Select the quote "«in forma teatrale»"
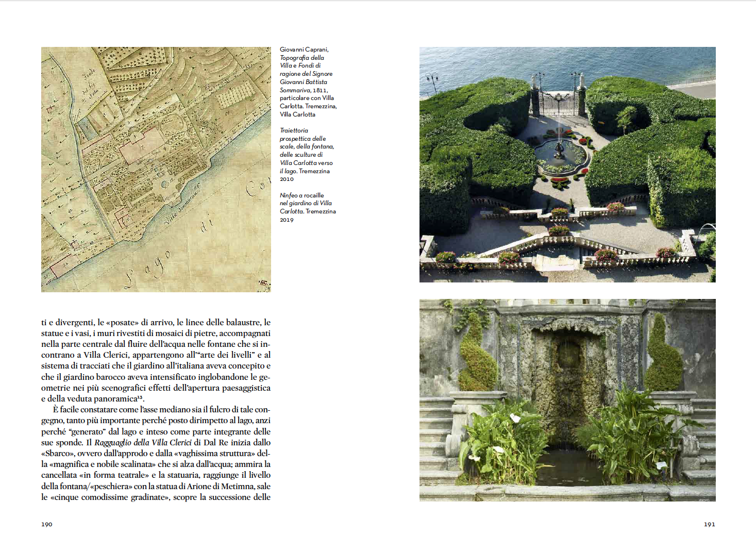Viewport: 756px width, 551px height. (x=114, y=475)
